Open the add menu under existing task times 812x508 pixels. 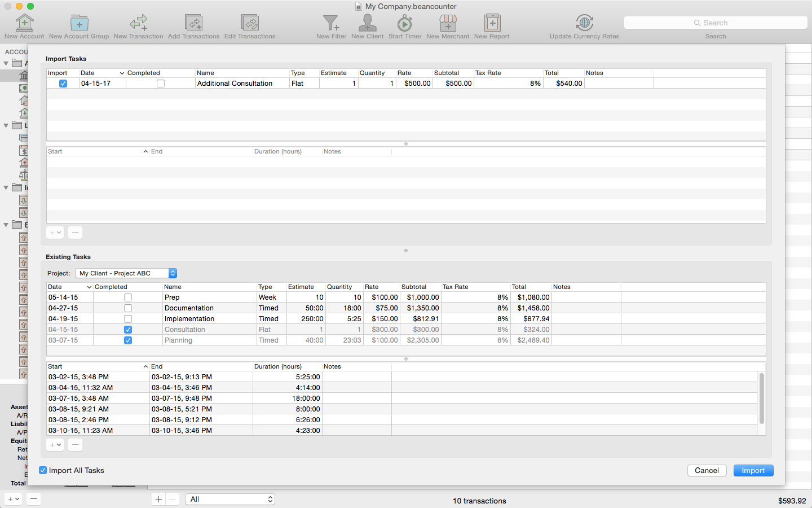coord(55,445)
